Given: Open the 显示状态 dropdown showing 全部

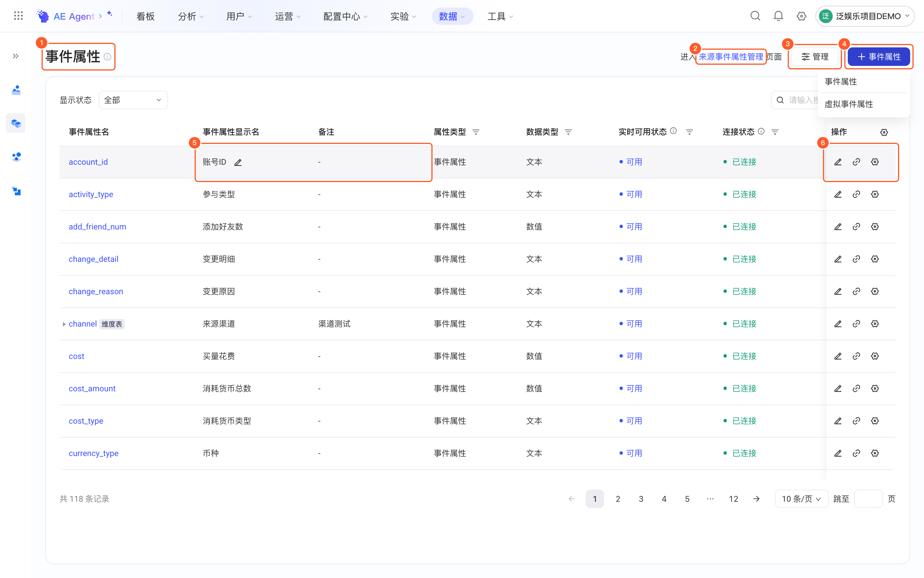Looking at the screenshot, I should (133, 100).
